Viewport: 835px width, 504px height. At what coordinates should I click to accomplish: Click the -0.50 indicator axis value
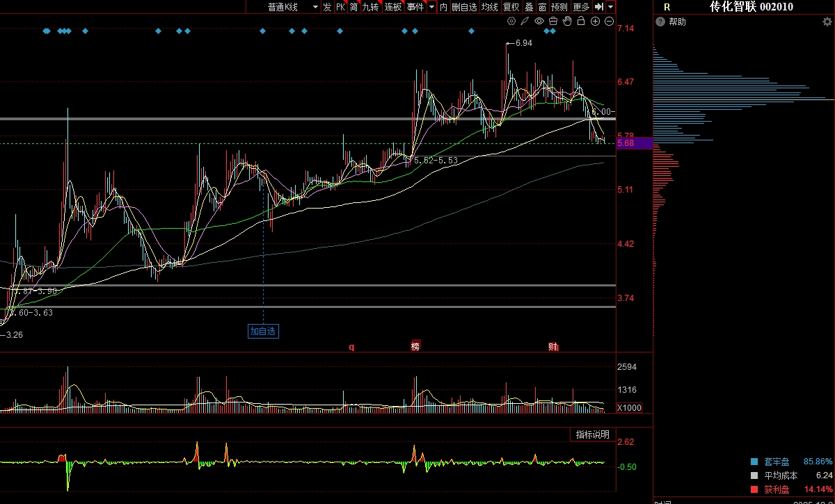[x=626, y=467]
